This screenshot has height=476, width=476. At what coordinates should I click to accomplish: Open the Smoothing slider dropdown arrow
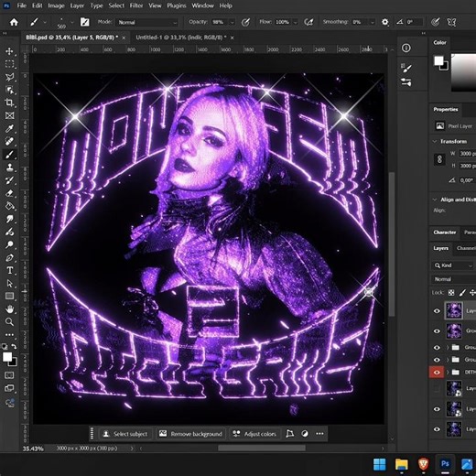tap(373, 22)
